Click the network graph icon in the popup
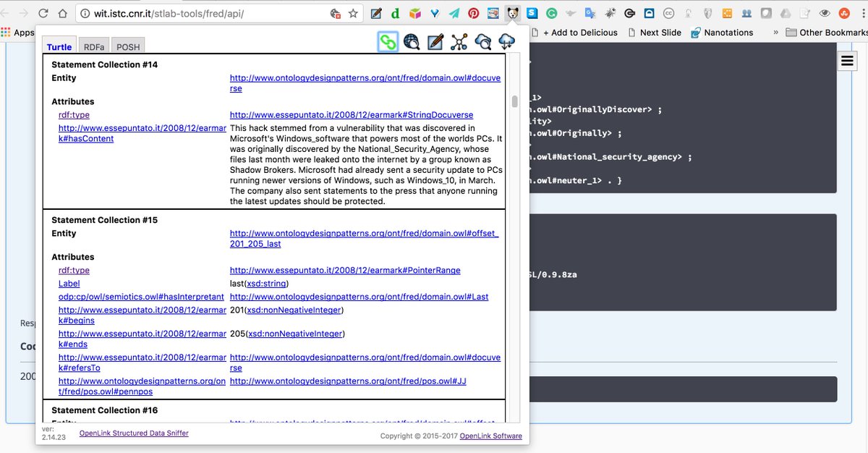 point(459,42)
